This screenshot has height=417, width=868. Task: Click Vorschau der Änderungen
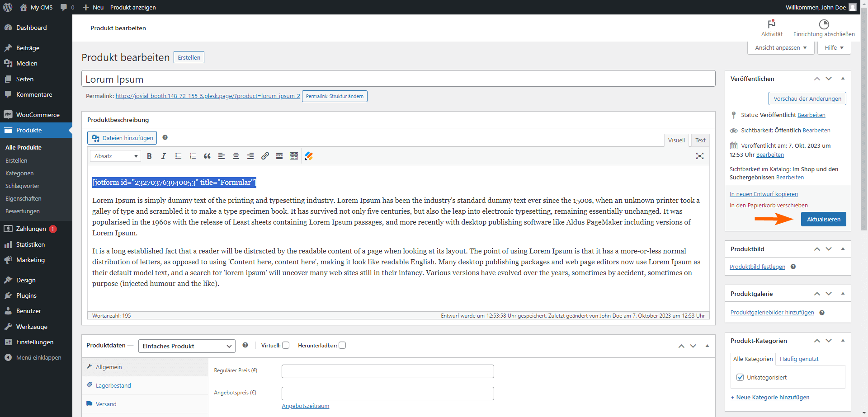point(807,98)
